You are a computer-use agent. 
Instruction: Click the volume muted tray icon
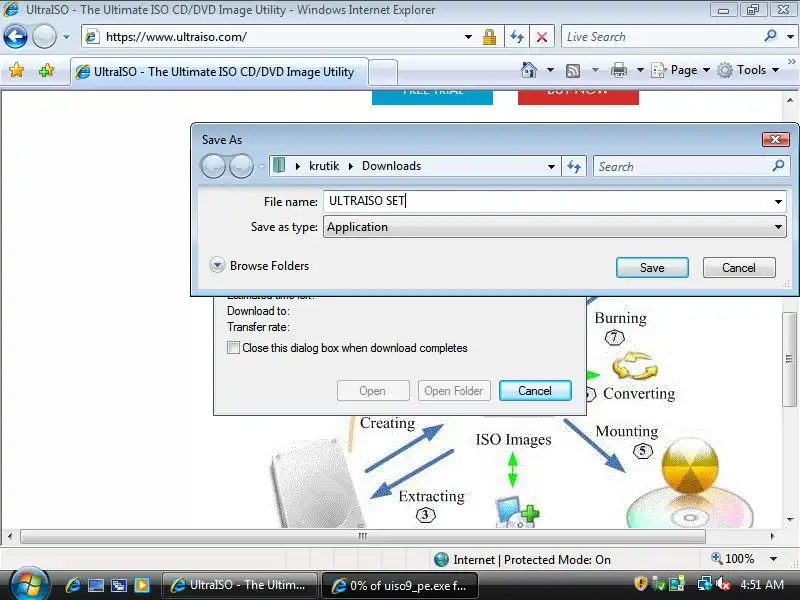point(722,584)
